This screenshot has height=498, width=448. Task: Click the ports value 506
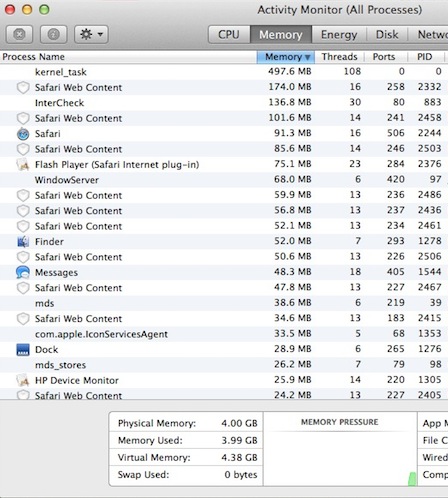tap(396, 133)
